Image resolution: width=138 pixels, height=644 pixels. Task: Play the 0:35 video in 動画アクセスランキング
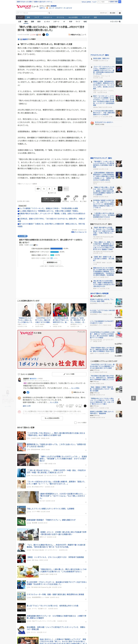tap(119, 259)
